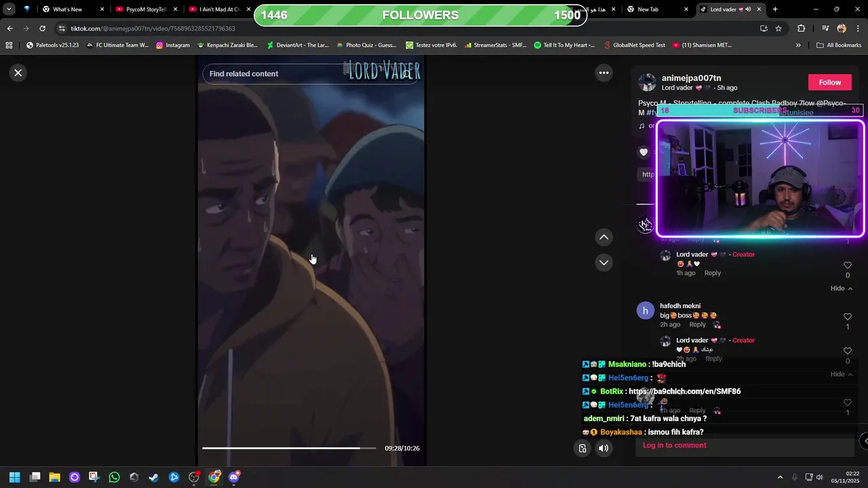Like Lord vader's 1h ago reply

pos(847,265)
